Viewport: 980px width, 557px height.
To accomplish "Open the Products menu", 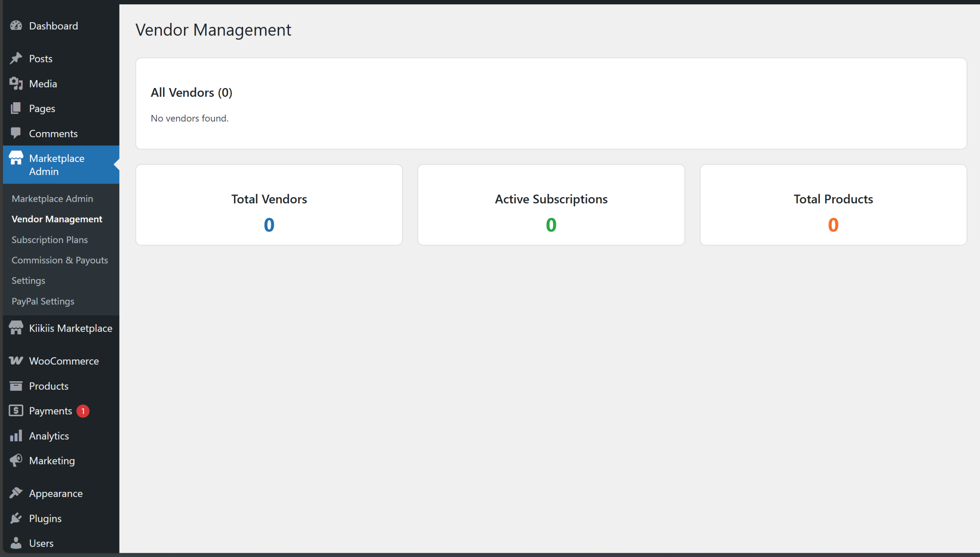I will coord(61,385).
